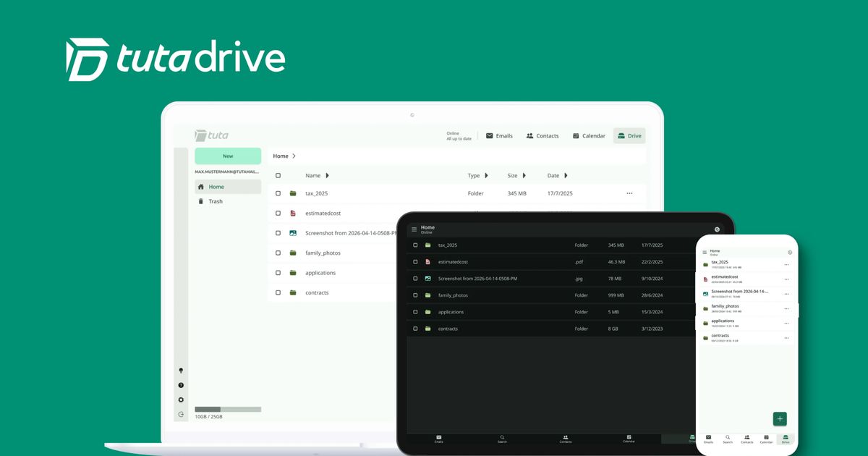Open Search tab on phone bottom bar
The width and height of the screenshot is (868, 456).
click(x=728, y=439)
